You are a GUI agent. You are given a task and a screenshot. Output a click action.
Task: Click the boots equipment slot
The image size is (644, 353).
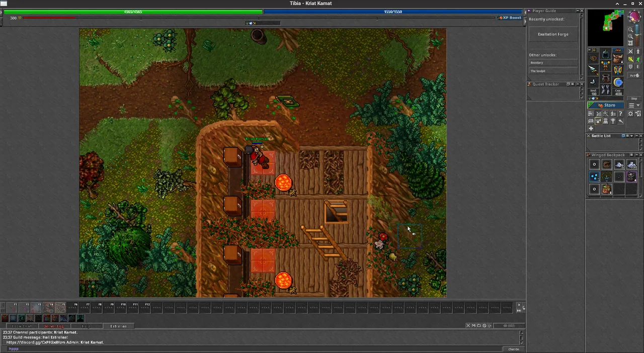[x=606, y=89]
